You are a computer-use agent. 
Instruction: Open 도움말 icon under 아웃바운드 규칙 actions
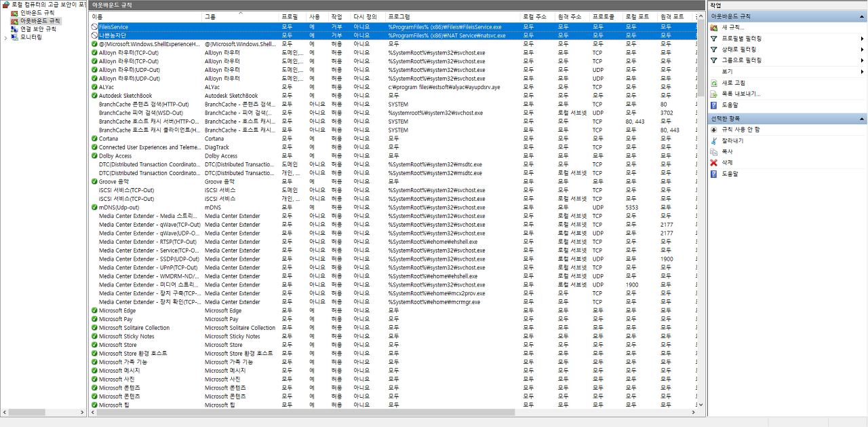pos(713,105)
